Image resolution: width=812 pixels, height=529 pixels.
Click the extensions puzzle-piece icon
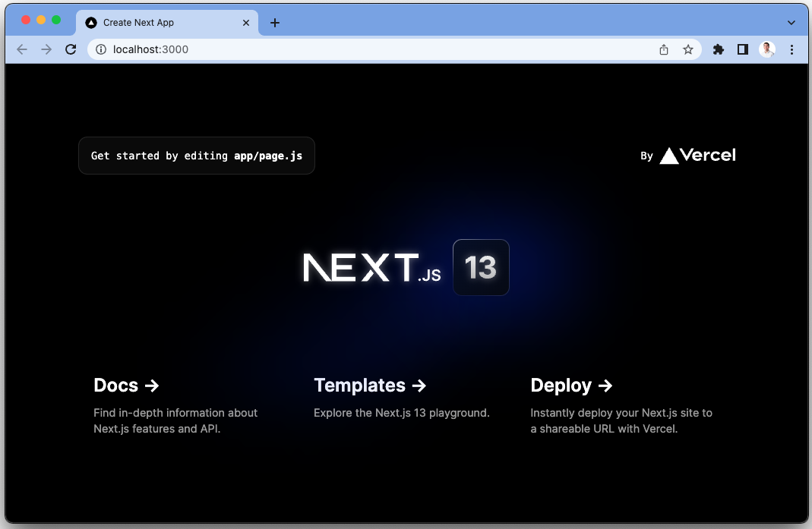(x=718, y=49)
